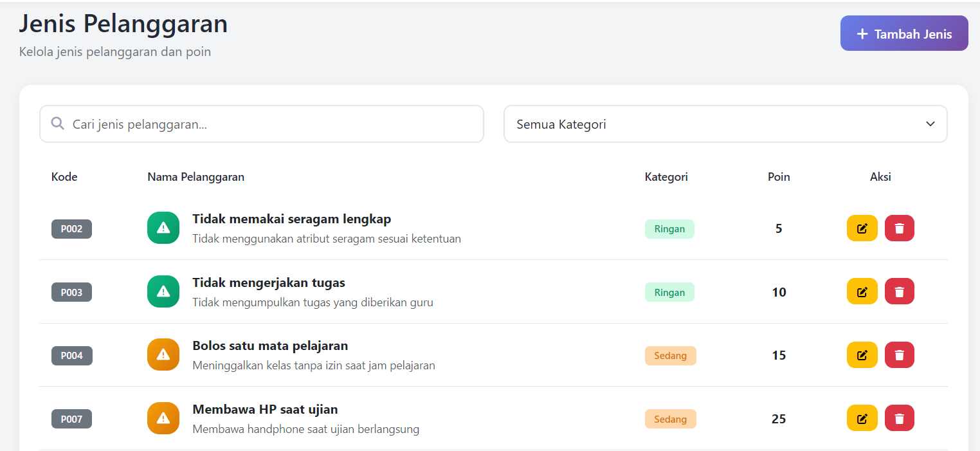Click the P007 code badge

point(71,419)
